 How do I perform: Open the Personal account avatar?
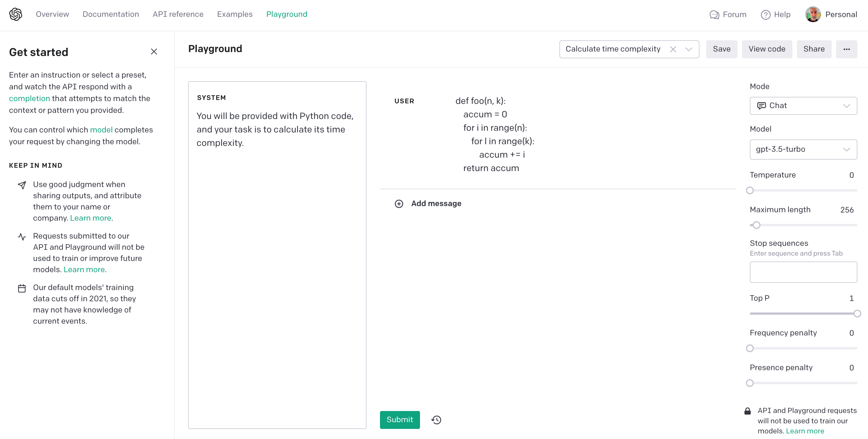(813, 14)
